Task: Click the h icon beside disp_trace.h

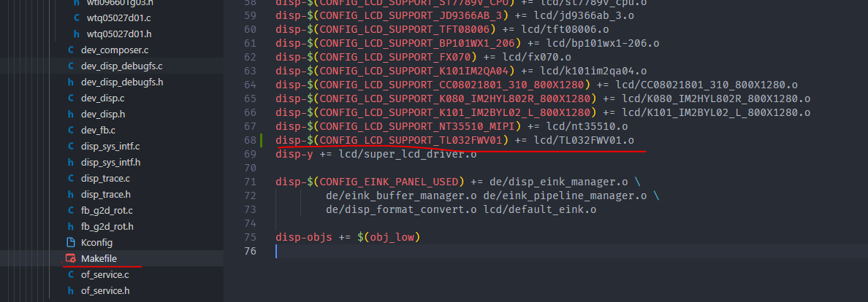Action: [x=71, y=194]
